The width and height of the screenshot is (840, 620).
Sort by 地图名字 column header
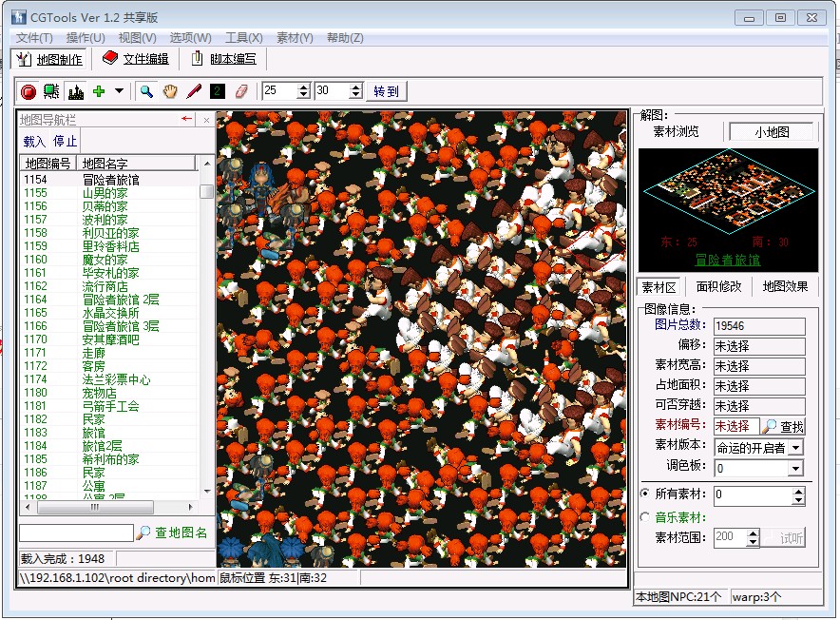pyautogui.click(x=137, y=163)
